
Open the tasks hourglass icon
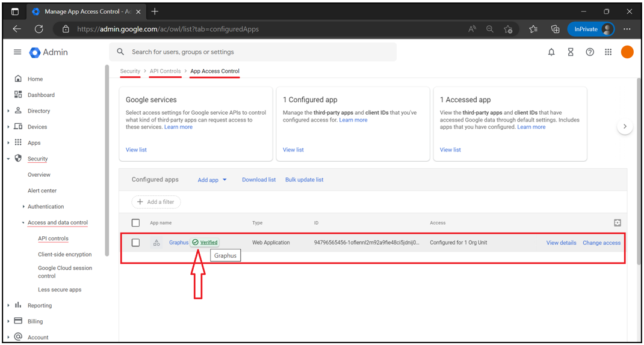[571, 52]
